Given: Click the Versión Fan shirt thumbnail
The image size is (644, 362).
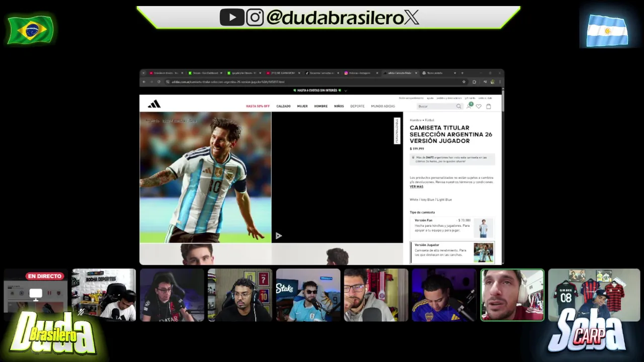Looking at the screenshot, I should 484,228.
